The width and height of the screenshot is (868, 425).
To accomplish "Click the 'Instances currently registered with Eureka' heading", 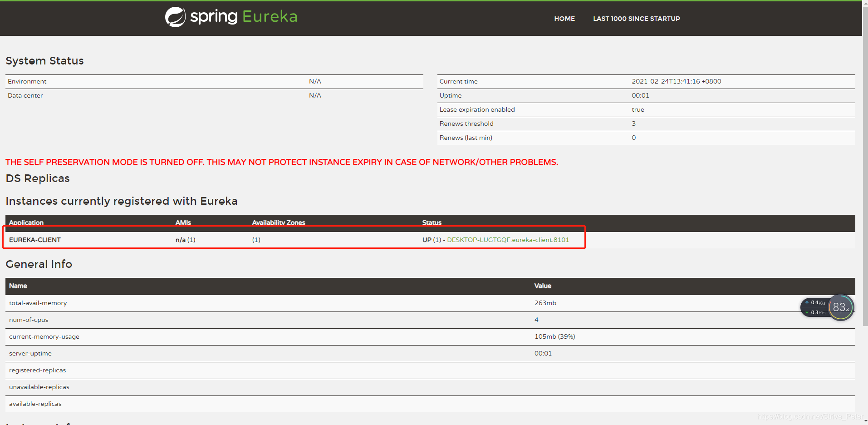I will click(x=122, y=201).
